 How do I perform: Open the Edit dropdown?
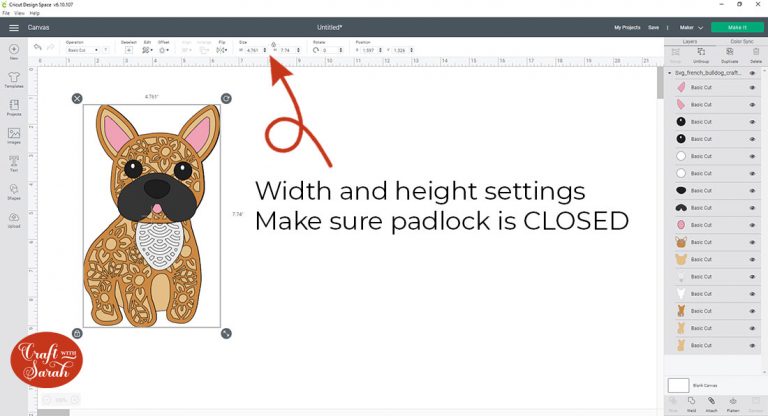click(147, 50)
